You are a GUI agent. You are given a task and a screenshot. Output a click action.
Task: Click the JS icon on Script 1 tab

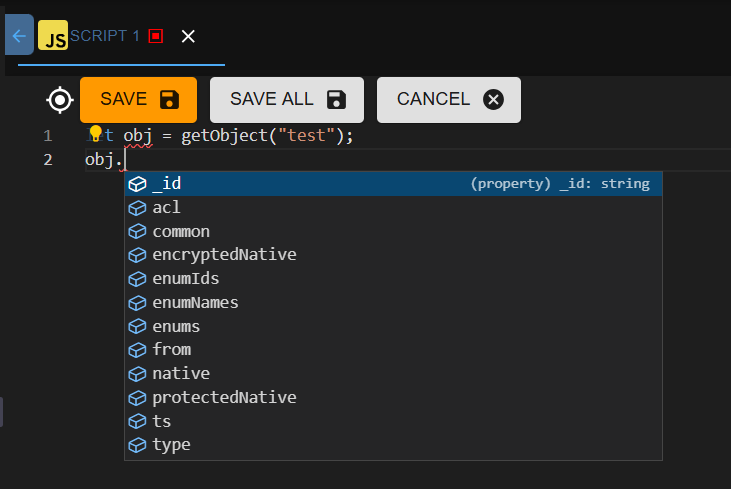click(x=53, y=35)
